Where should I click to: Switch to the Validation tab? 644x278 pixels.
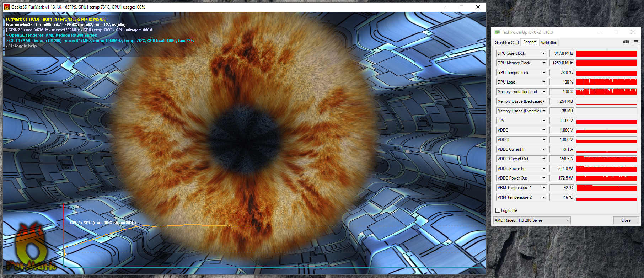(x=549, y=42)
